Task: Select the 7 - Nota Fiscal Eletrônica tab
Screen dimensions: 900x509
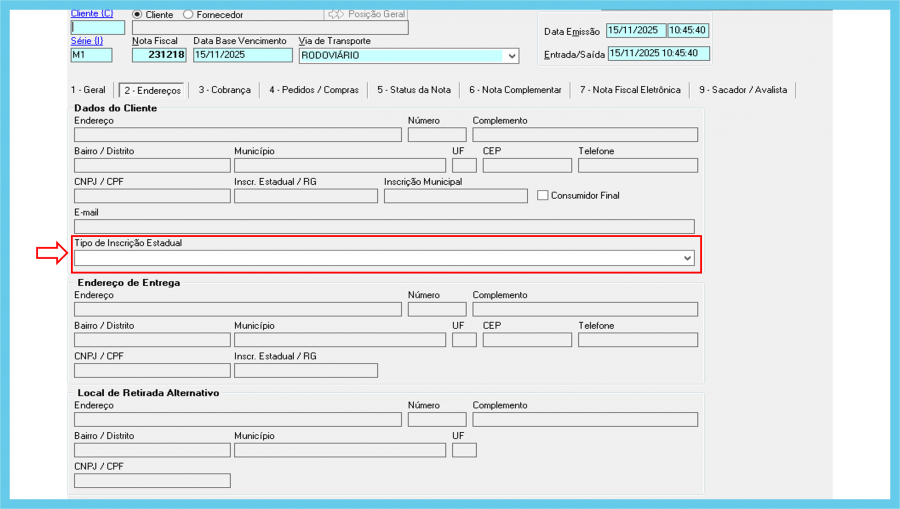Action: pos(629,90)
